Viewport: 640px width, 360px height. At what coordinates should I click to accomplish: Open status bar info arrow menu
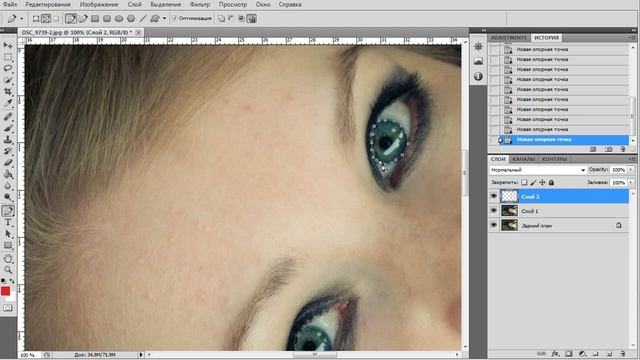coord(141,355)
